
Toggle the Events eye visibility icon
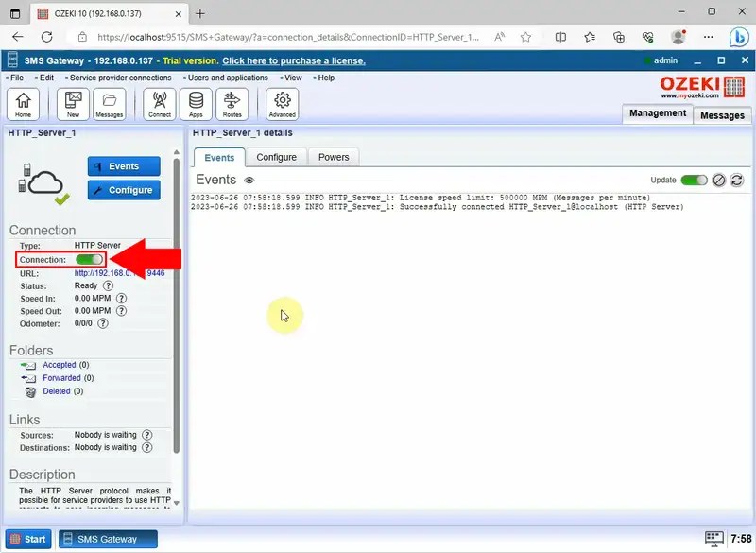click(x=249, y=181)
